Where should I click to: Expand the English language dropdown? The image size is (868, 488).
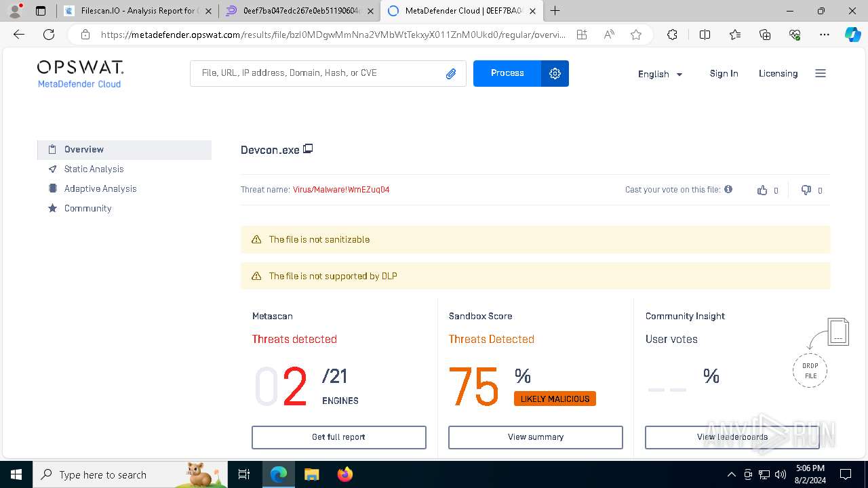pos(660,74)
